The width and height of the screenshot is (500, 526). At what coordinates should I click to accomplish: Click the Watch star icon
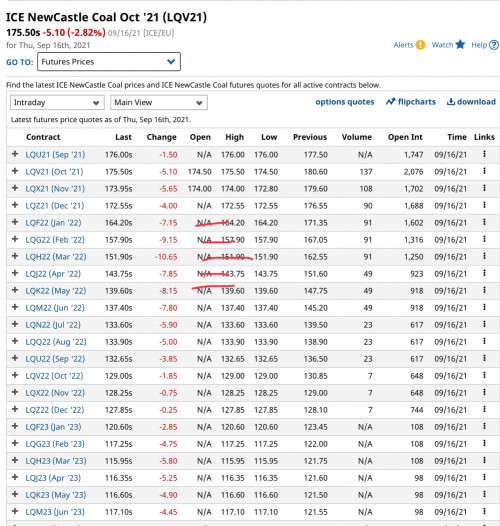[x=460, y=44]
